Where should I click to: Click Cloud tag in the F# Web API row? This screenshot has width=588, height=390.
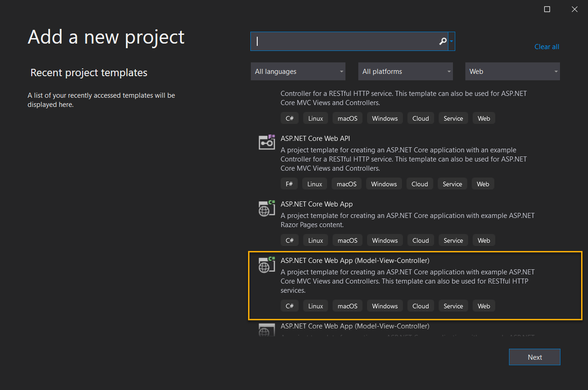pos(420,184)
